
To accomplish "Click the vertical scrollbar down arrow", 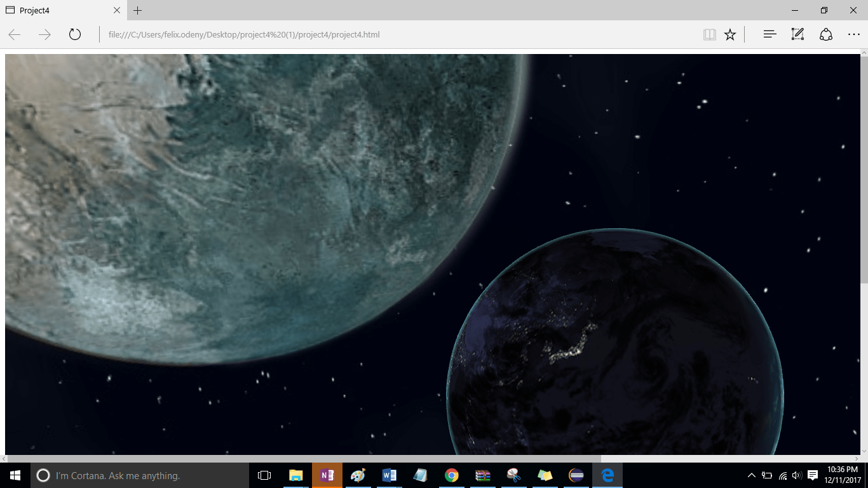I will (864, 451).
